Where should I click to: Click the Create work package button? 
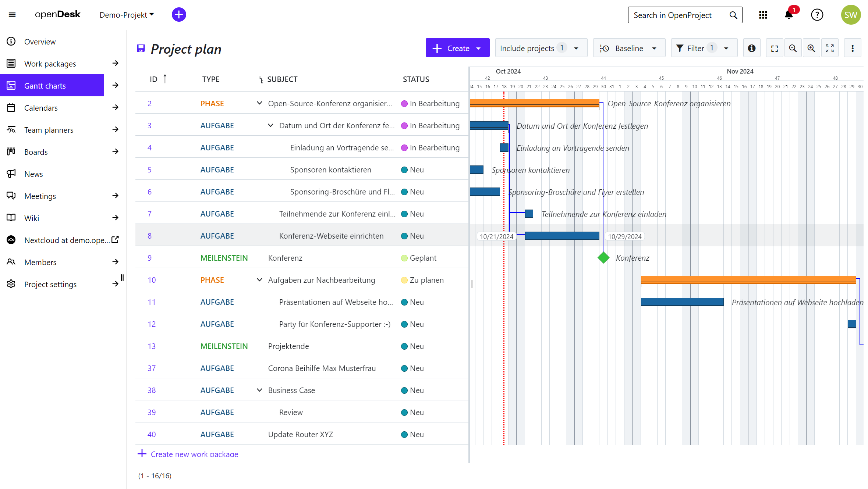[x=457, y=48]
